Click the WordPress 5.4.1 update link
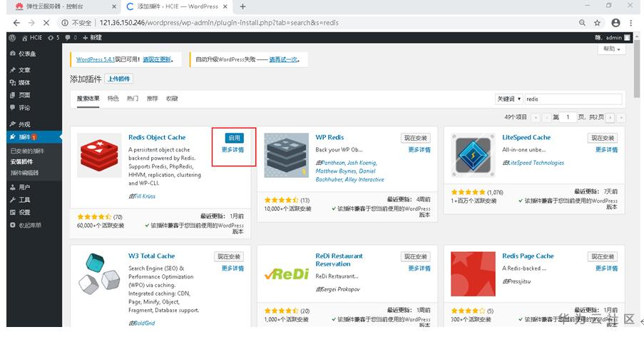The image size is (644, 337). pyautogui.click(x=96, y=59)
